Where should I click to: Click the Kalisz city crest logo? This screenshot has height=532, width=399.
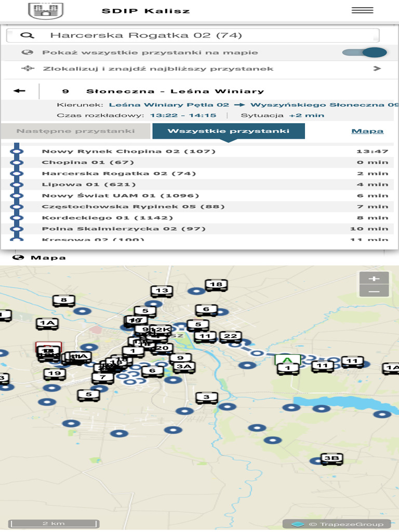46,10
